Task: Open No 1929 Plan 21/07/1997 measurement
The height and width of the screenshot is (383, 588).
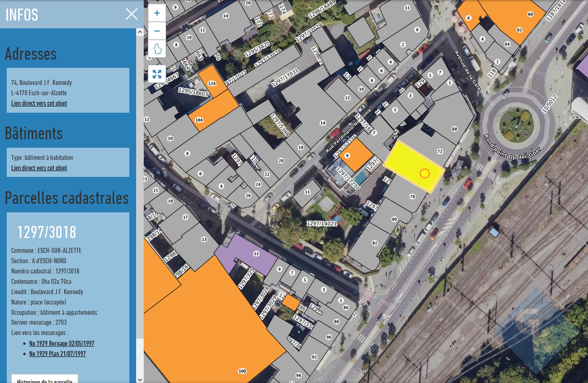Action: [57, 354]
